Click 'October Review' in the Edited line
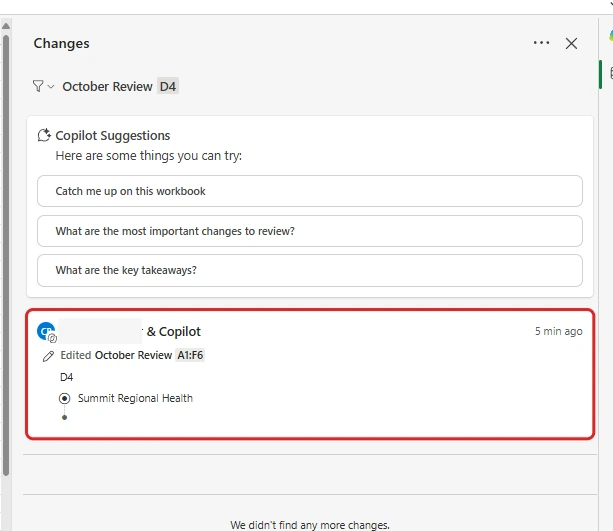Viewport: 613px width, 531px height. pos(133,355)
